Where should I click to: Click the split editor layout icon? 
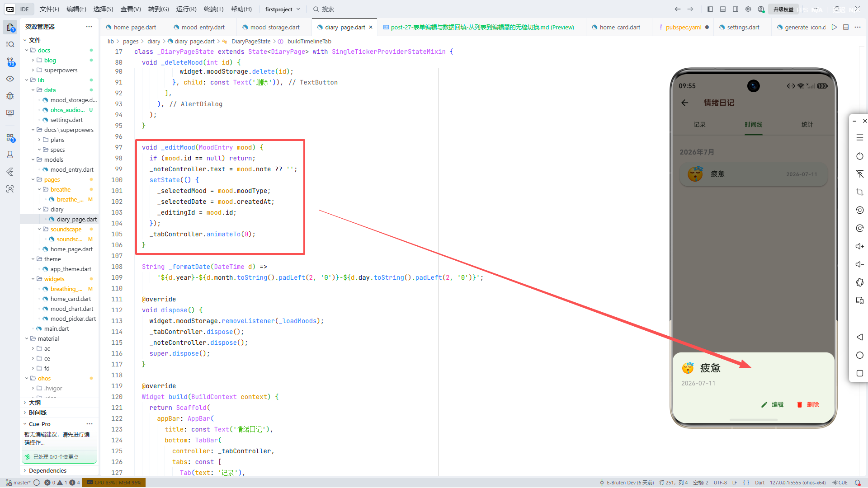pyautogui.click(x=846, y=27)
